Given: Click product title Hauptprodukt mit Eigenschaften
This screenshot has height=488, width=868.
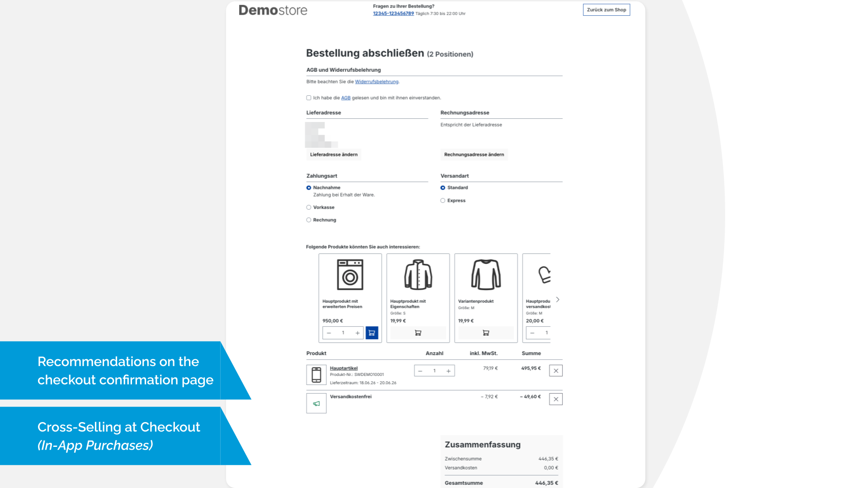Looking at the screenshot, I should [x=408, y=304].
